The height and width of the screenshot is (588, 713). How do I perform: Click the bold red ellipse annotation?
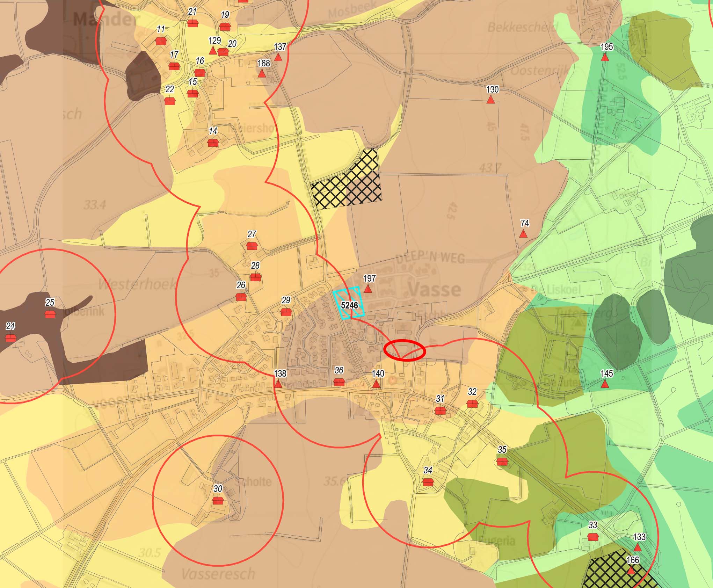pyautogui.click(x=405, y=350)
